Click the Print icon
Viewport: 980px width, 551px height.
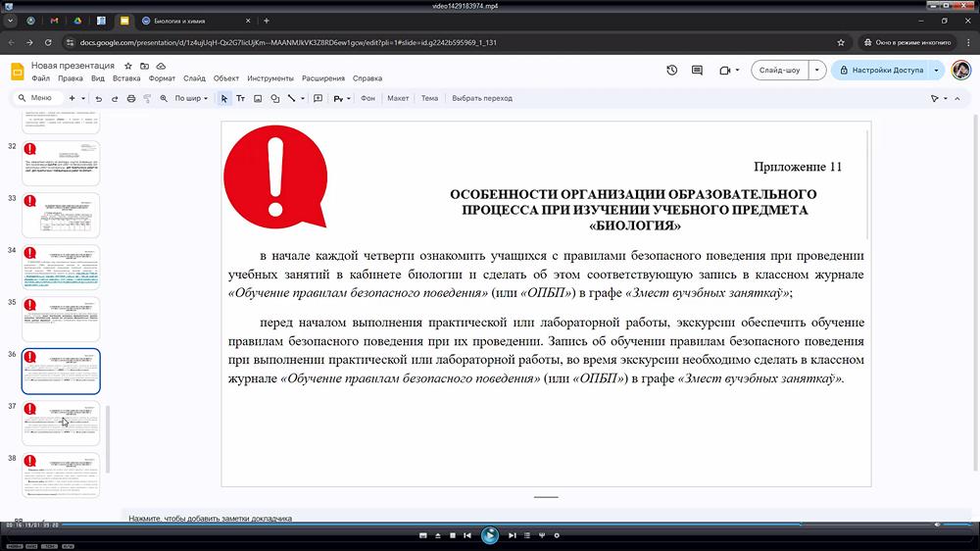tap(130, 99)
